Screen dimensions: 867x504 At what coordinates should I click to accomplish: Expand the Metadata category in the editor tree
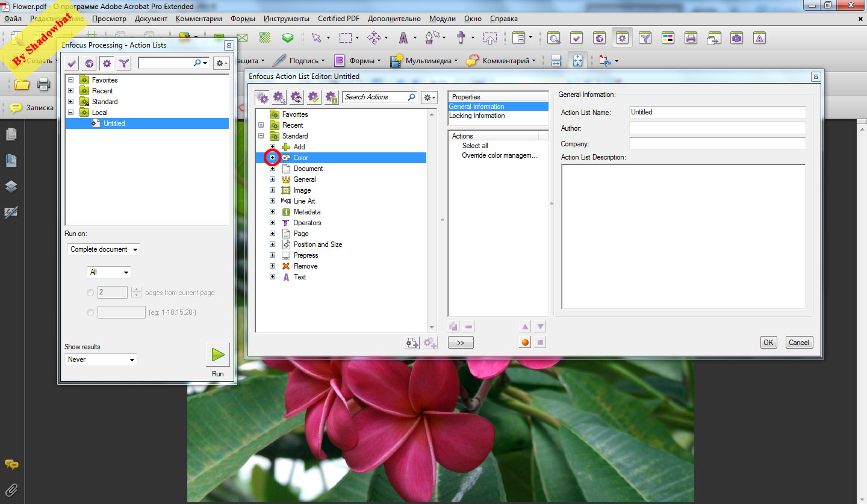coord(272,212)
